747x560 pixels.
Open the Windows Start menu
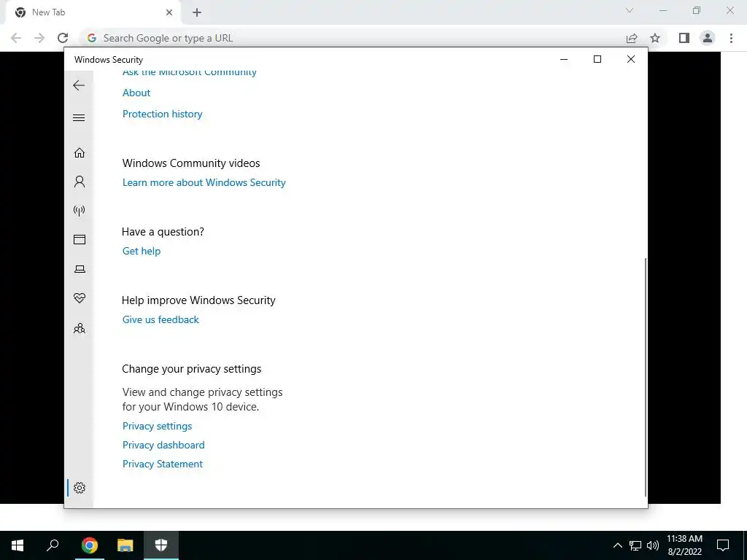[18, 545]
